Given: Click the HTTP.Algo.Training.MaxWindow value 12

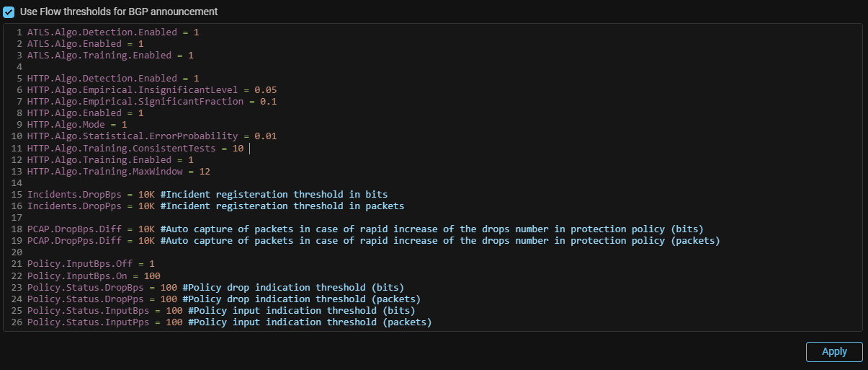Looking at the screenshot, I should [205, 171].
